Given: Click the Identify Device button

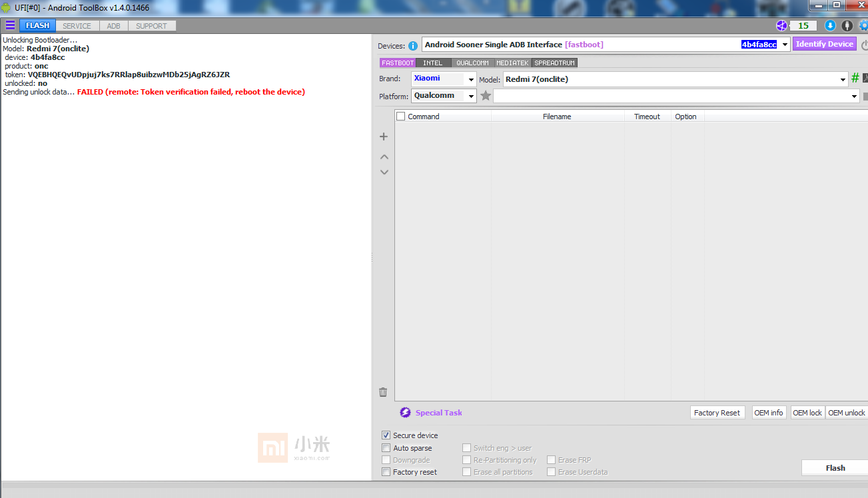Looking at the screenshot, I should pos(824,44).
